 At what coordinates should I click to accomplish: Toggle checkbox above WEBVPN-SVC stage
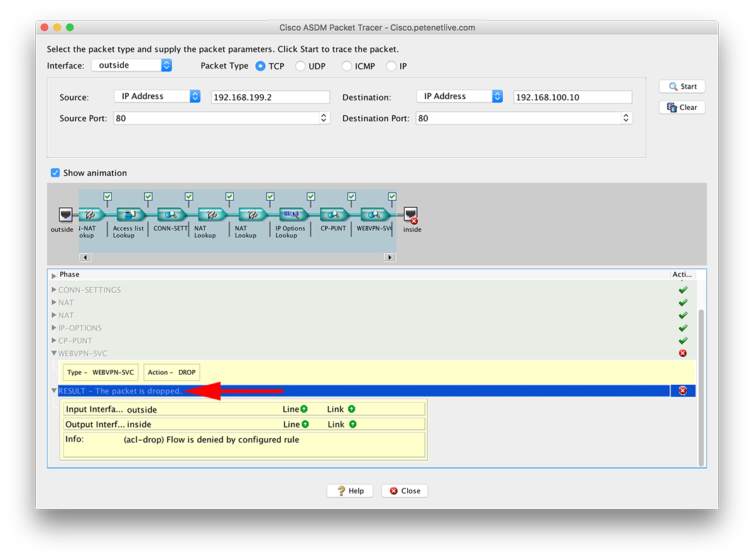pyautogui.click(x=392, y=197)
